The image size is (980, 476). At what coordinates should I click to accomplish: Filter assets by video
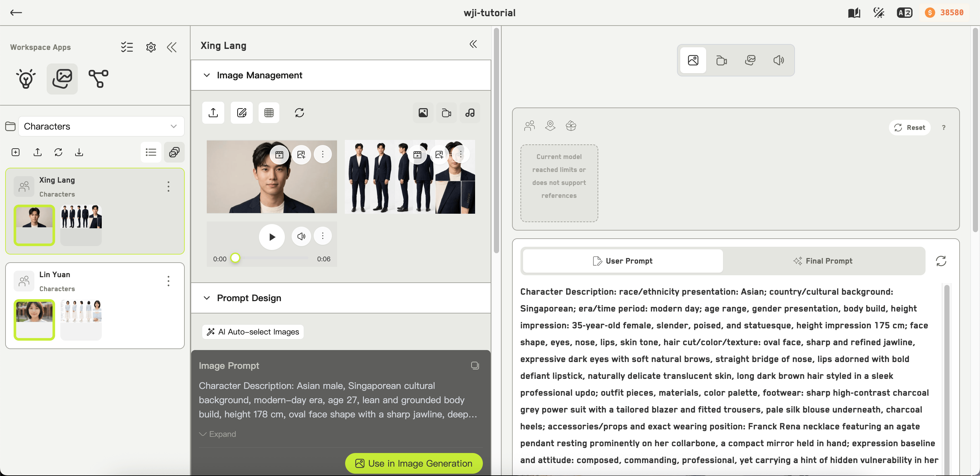coord(447,113)
